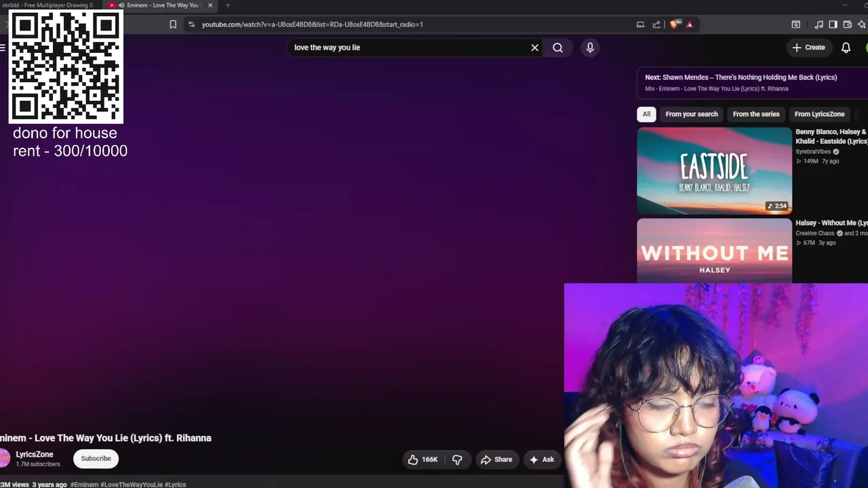
Task: Open the 'Benny Blanco, Halsey & Khalid - Eastside' title
Action: pyautogui.click(x=831, y=136)
